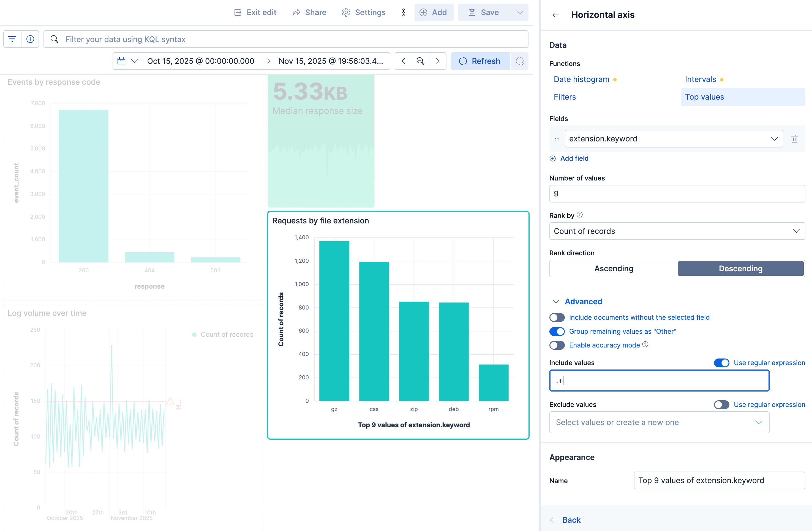Click the back arrow beside Horizontal axis
Viewport: 812px width, 531px height.
point(555,15)
